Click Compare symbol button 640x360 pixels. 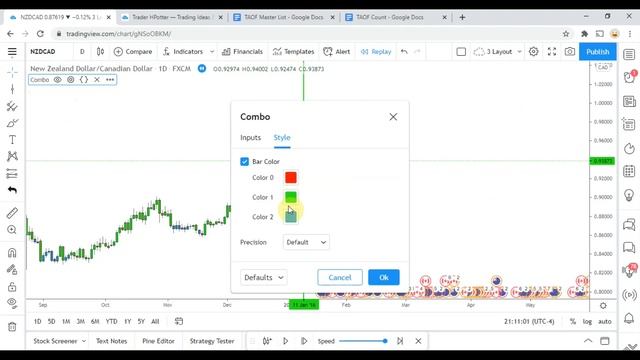[x=133, y=52]
